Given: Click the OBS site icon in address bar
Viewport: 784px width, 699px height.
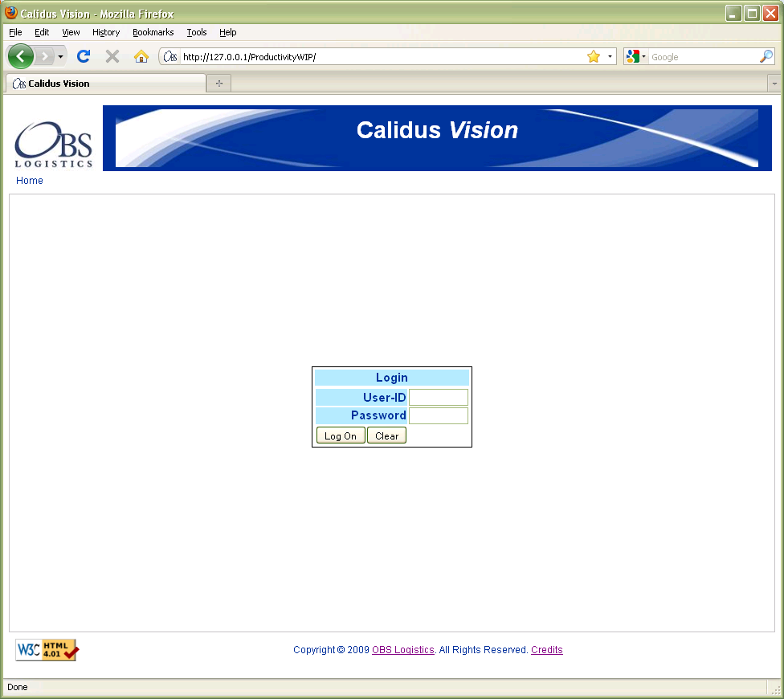Looking at the screenshot, I should coord(170,56).
